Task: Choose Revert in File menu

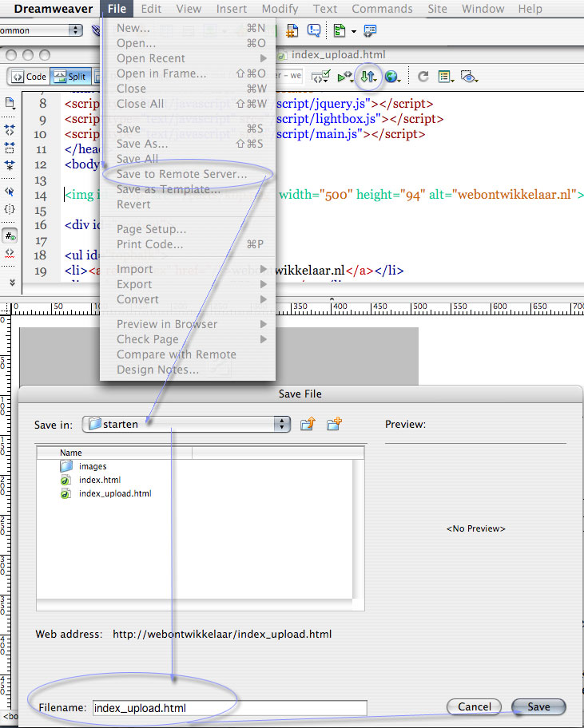Action: tap(188, 204)
